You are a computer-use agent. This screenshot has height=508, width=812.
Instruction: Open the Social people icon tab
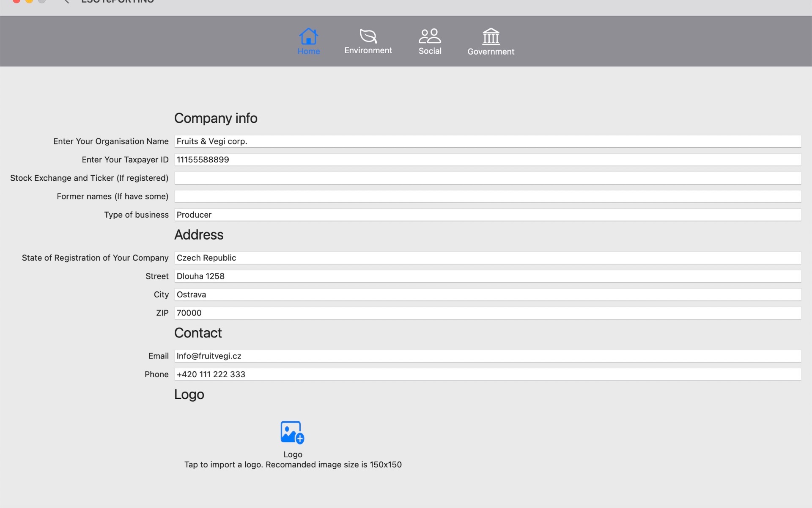click(430, 36)
